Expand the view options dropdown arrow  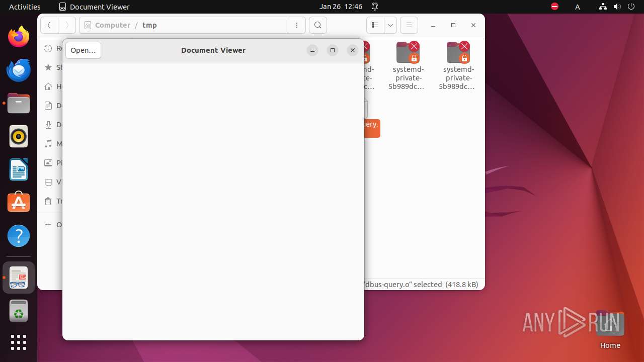[390, 25]
